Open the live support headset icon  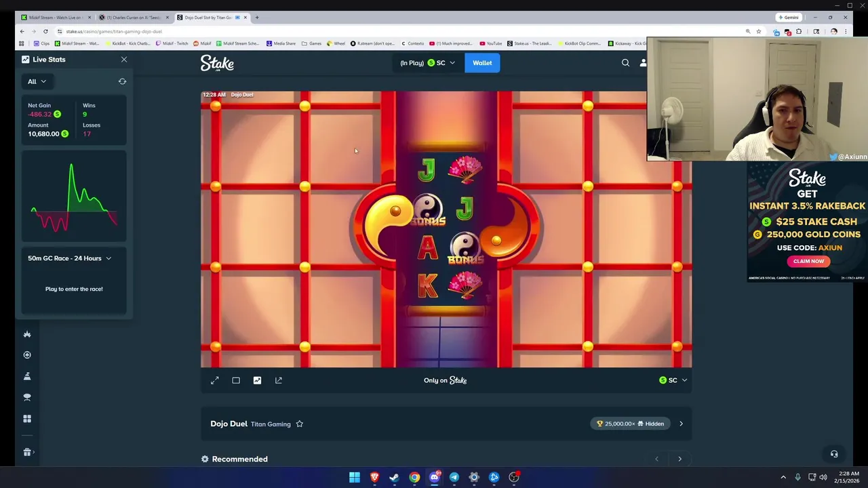(834, 454)
